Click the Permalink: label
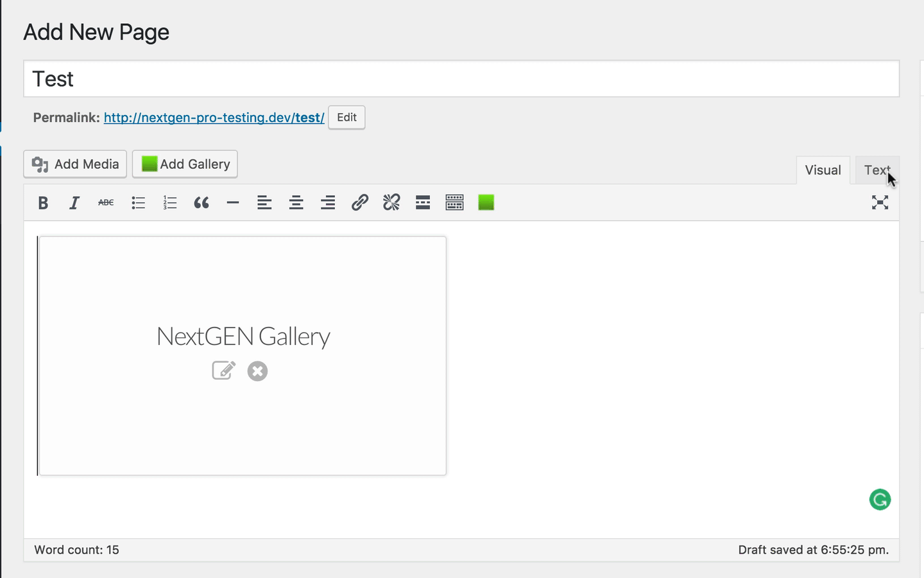Viewport: 924px width, 578px height. click(x=67, y=118)
